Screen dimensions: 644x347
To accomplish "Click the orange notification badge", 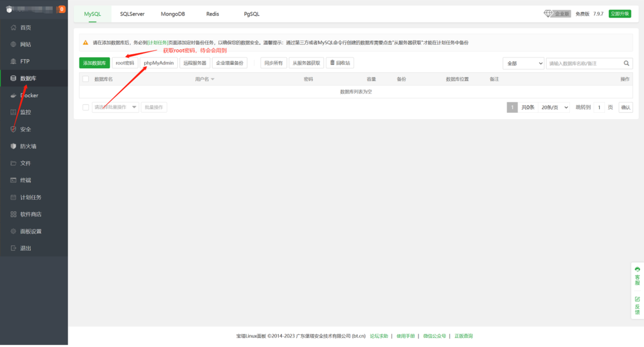I will tap(62, 9).
